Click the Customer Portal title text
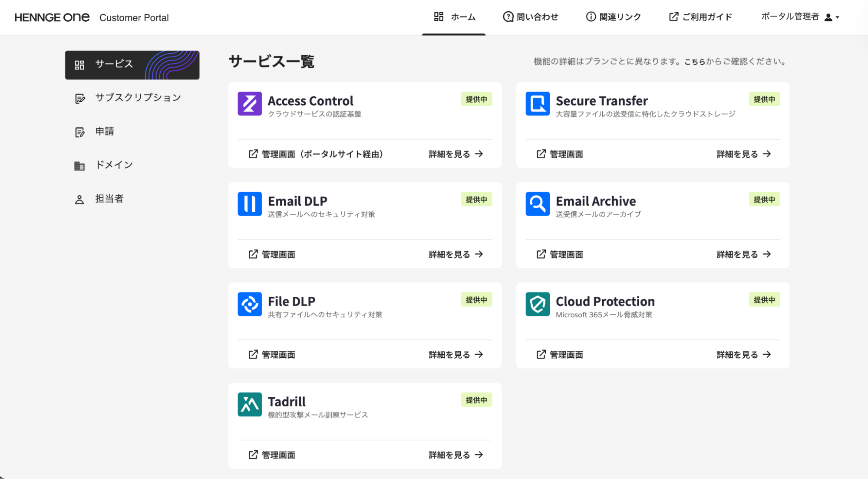 [134, 17]
